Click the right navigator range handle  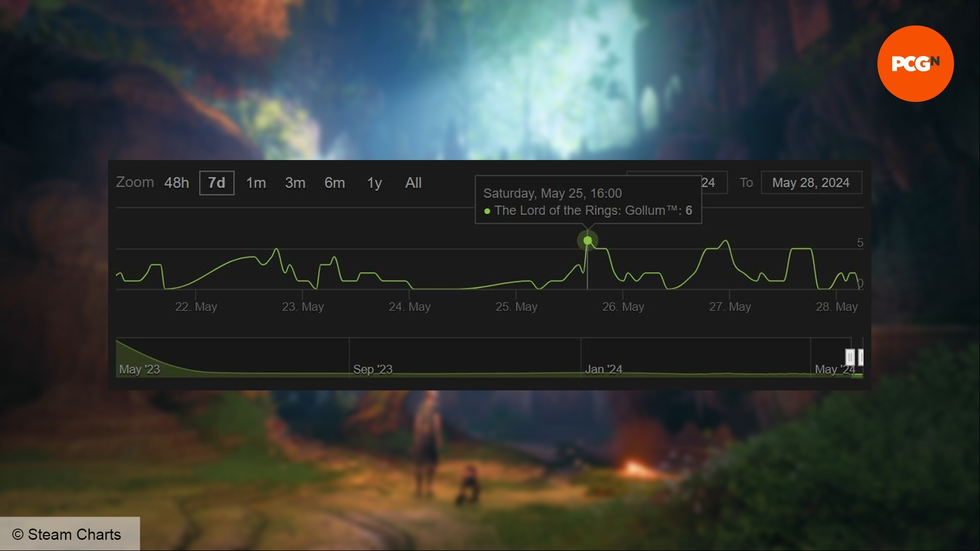[x=861, y=357]
